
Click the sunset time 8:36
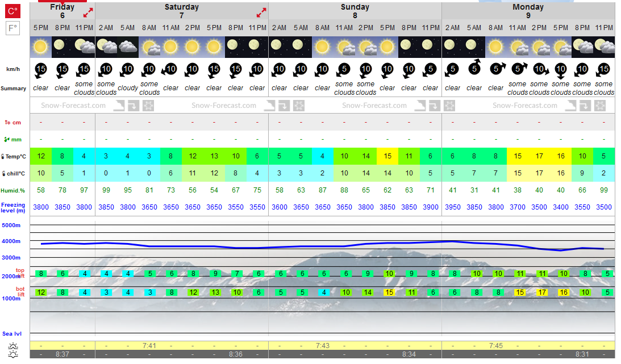(236, 354)
